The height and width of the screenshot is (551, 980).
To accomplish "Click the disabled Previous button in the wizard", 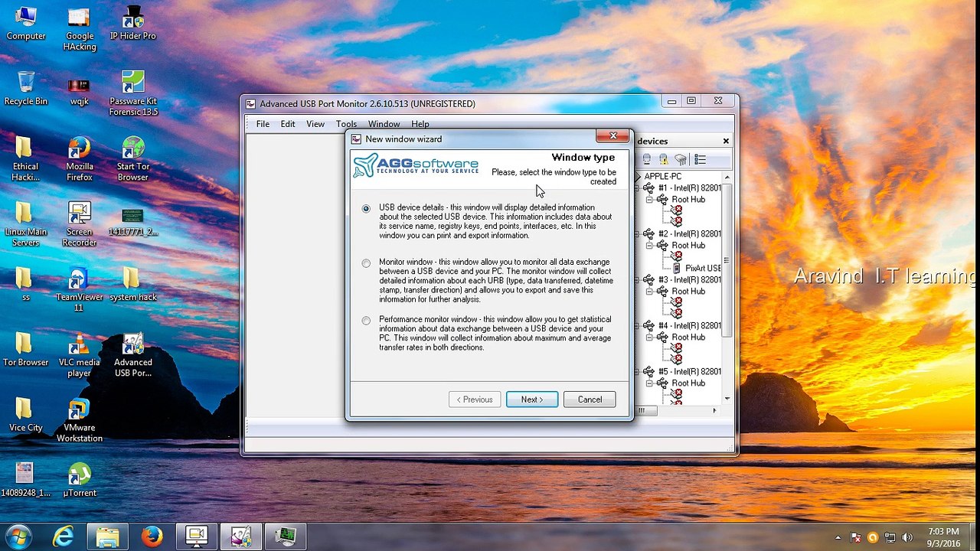I will coord(475,399).
